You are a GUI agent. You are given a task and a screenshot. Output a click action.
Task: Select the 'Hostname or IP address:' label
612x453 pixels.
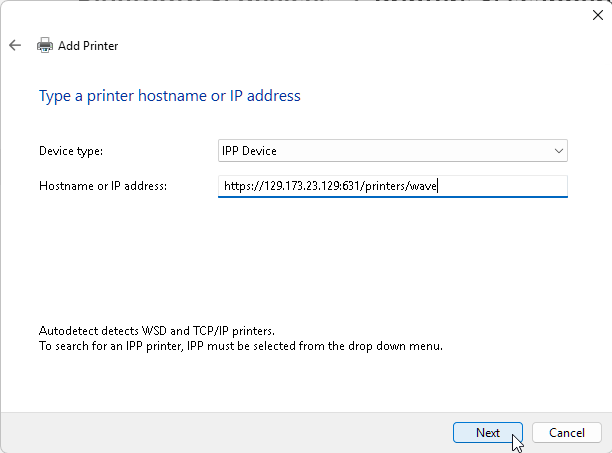point(103,186)
